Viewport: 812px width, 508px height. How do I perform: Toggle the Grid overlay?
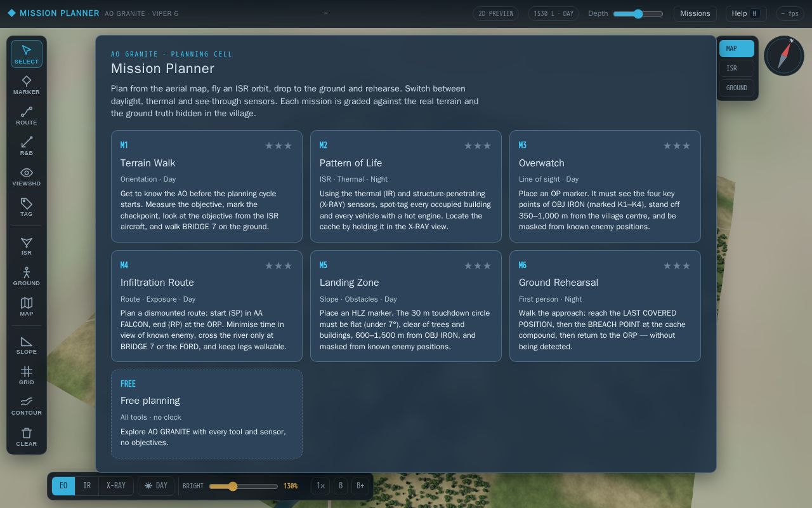click(x=27, y=375)
